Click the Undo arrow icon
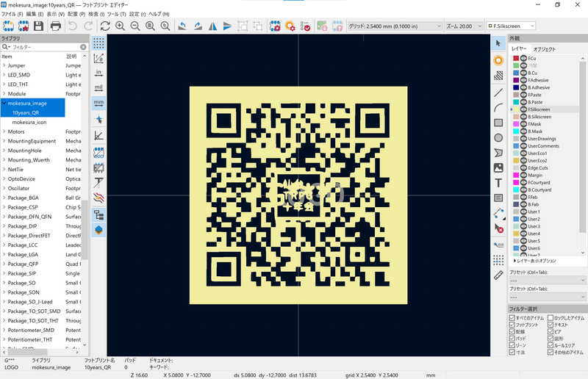Screen dimensions: 588x379 [73, 26]
